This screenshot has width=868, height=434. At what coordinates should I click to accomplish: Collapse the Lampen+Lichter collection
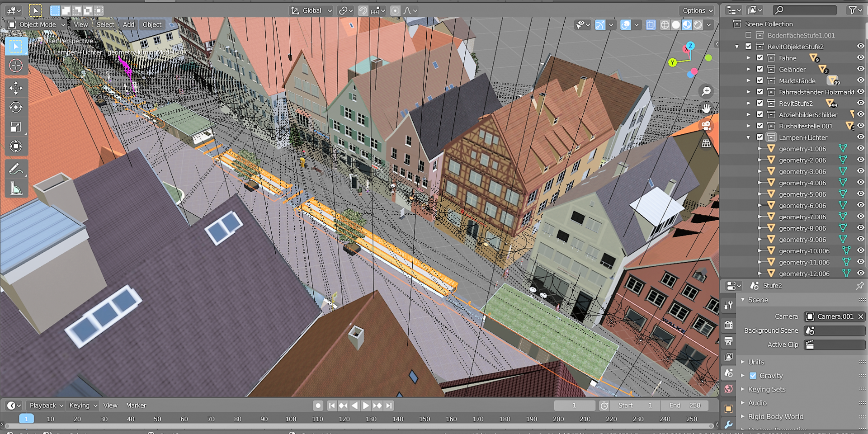pyautogui.click(x=748, y=137)
